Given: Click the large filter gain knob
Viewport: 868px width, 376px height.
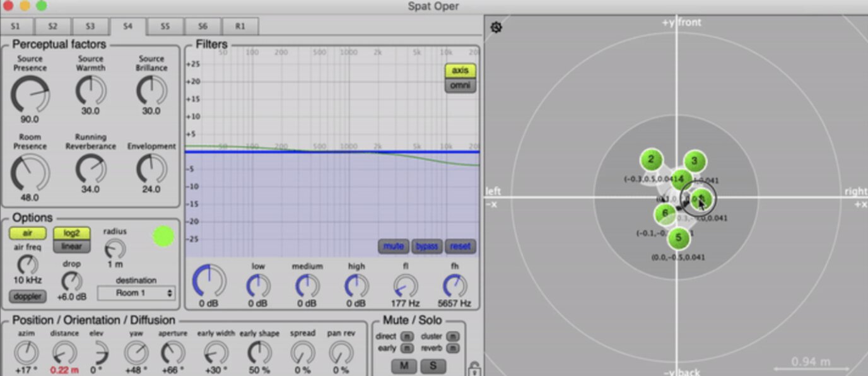Looking at the screenshot, I should click(x=209, y=281).
